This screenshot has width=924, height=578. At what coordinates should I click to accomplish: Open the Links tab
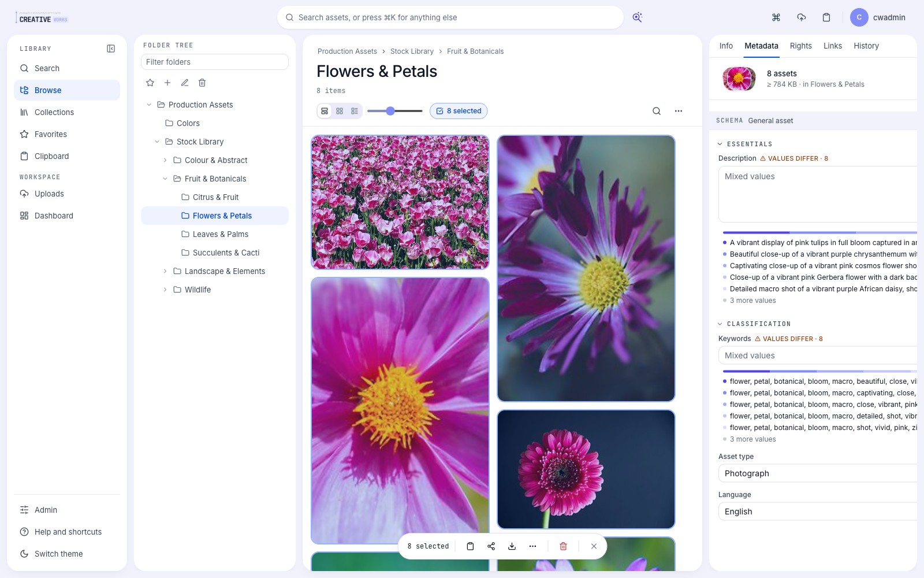point(832,46)
